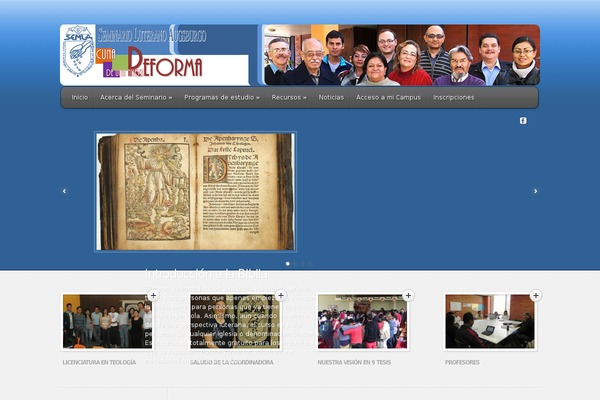Viewport: 600px width, 400px height.
Task: Advance slider with right arrow
Action: (535, 191)
